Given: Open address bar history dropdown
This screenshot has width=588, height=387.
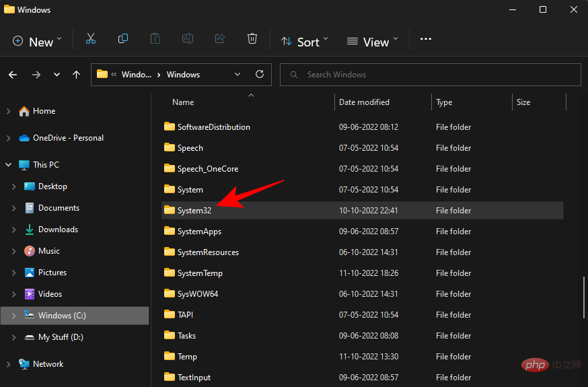Looking at the screenshot, I should (x=237, y=74).
